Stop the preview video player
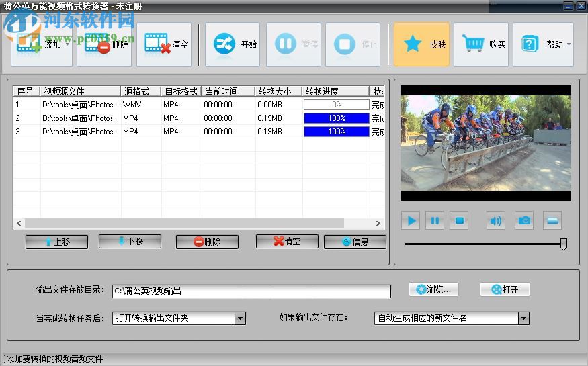The width and height of the screenshot is (588, 366). 460,221
